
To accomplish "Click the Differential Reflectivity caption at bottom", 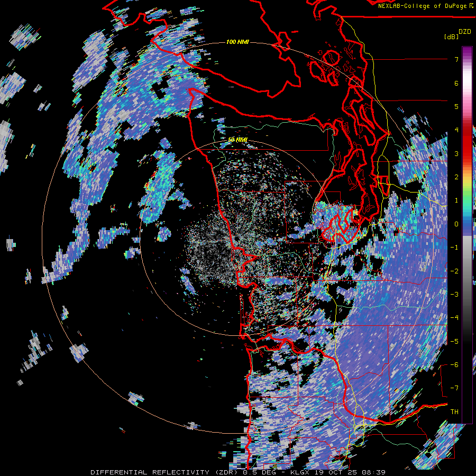I will point(238,472).
